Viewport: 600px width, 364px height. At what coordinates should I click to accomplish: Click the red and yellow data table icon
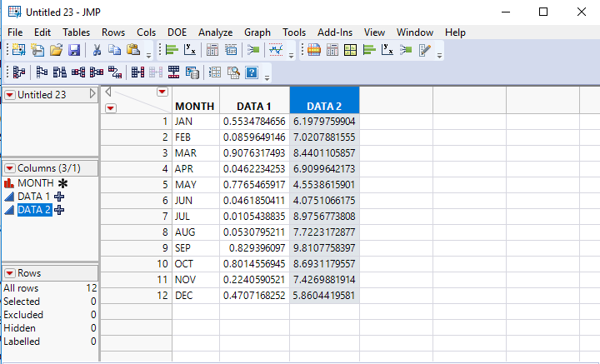coord(314,50)
